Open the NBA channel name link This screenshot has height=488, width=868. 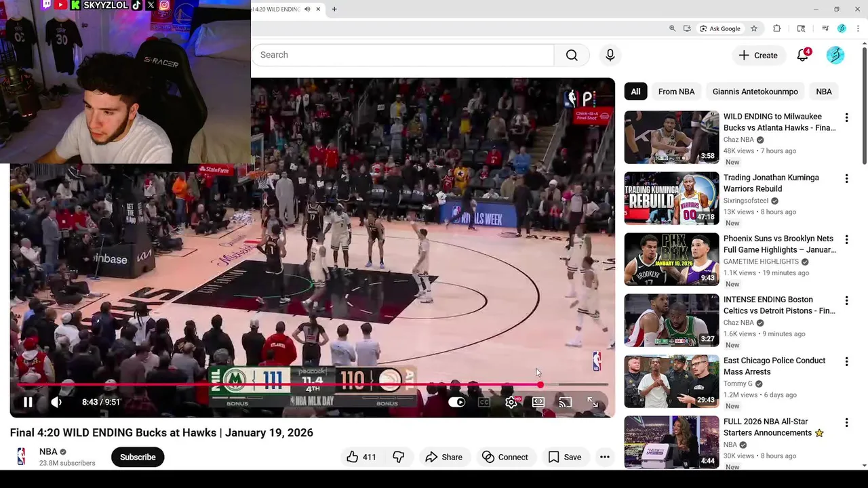click(48, 451)
